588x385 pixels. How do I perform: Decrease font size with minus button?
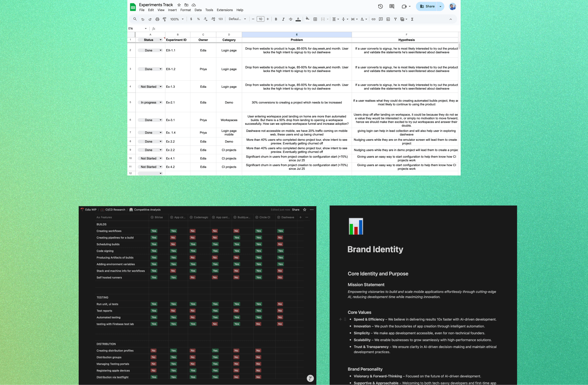coord(253,19)
